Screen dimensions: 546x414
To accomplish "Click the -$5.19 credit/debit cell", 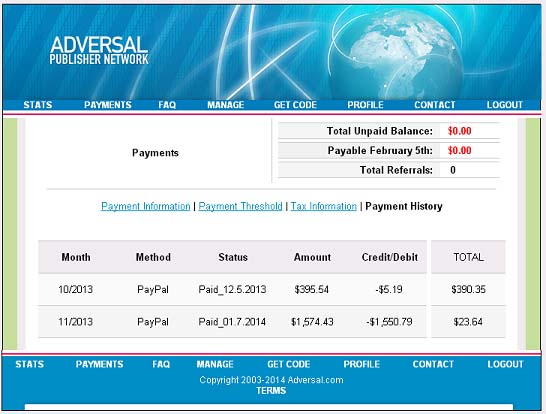I will point(389,289).
